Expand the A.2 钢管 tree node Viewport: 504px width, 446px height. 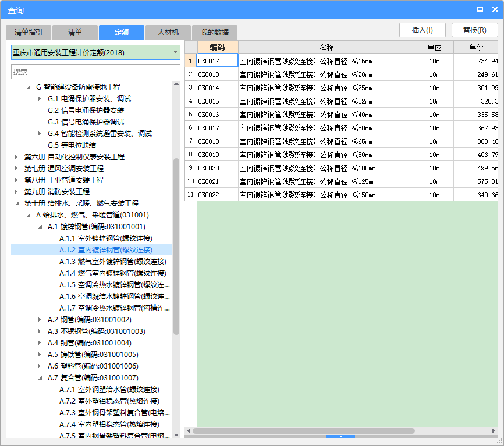coord(40,320)
